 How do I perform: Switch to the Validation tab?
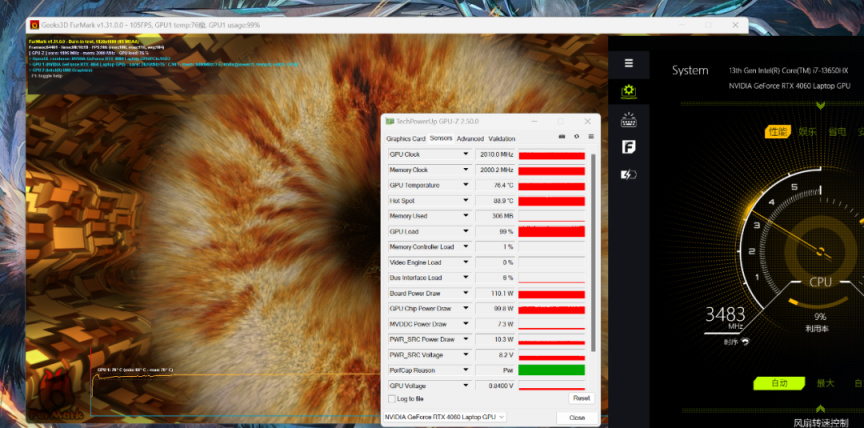pos(502,139)
